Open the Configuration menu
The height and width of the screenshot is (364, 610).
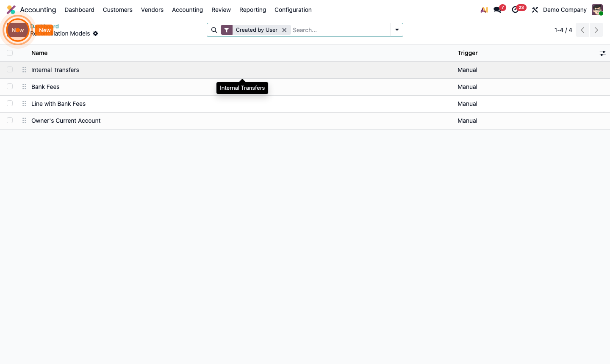coord(293,10)
